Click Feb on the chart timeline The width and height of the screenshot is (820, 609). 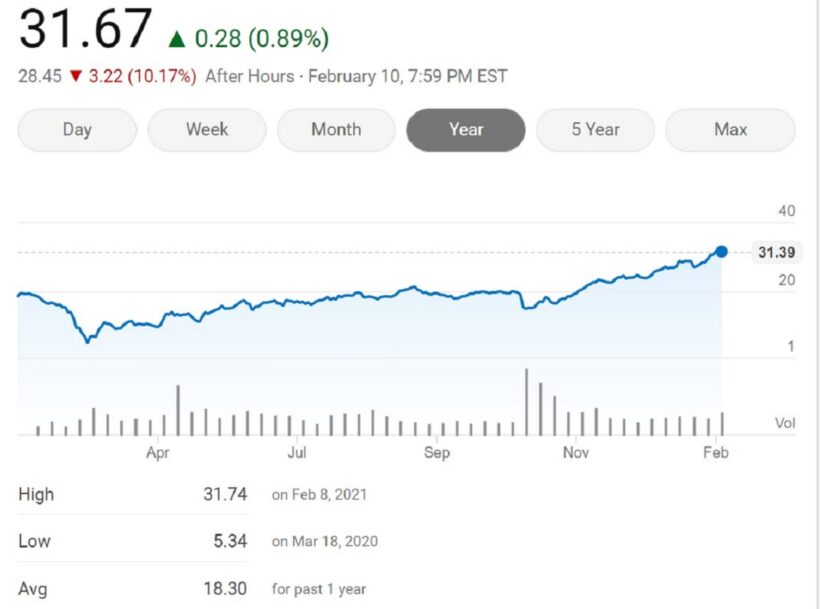(x=716, y=452)
